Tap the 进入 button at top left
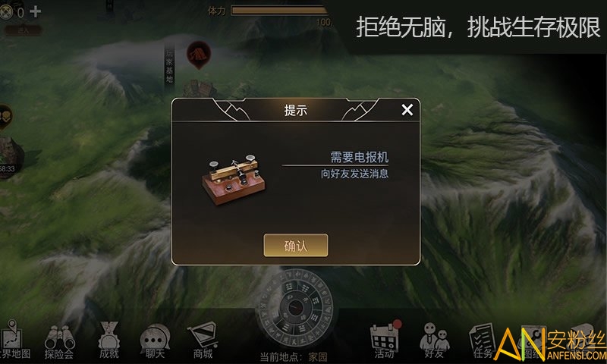The height and width of the screenshot is (364, 607). click(x=23, y=30)
